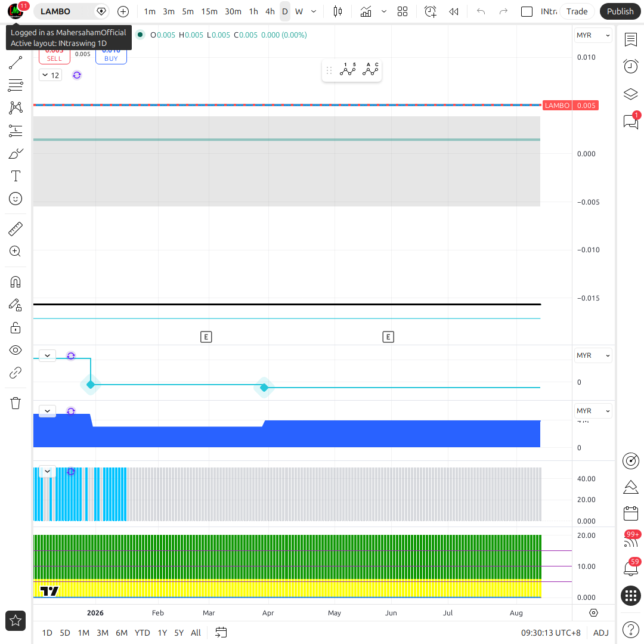644x644 pixels.
Task: Toggle hide all drawings eye icon
Action: coord(15,350)
